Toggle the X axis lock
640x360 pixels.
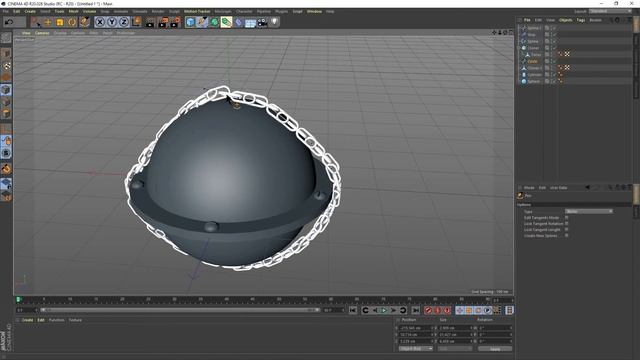click(x=100, y=22)
